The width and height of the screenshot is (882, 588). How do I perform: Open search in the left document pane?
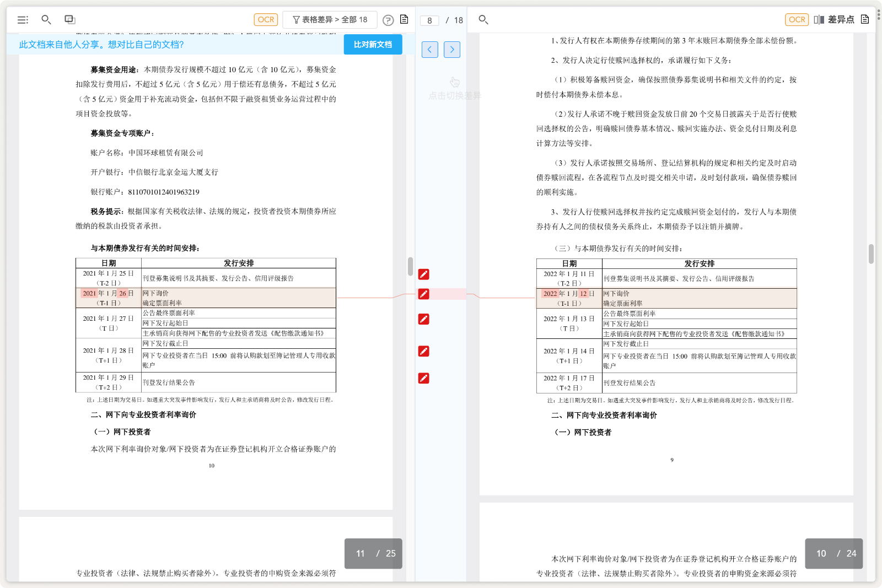click(x=46, y=19)
